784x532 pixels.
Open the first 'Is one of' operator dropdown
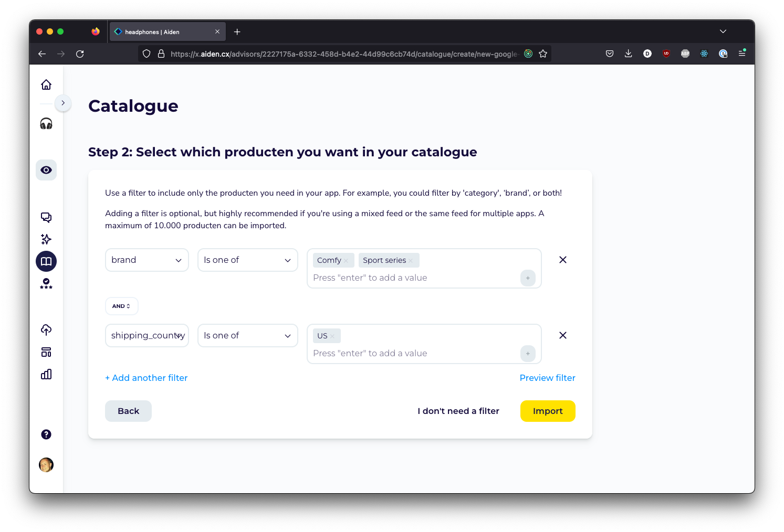pos(248,260)
